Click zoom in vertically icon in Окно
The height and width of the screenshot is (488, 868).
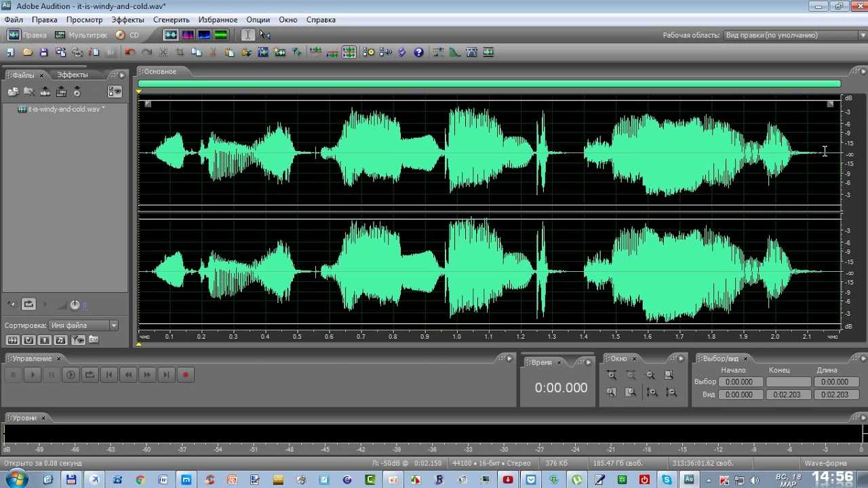pos(652,392)
